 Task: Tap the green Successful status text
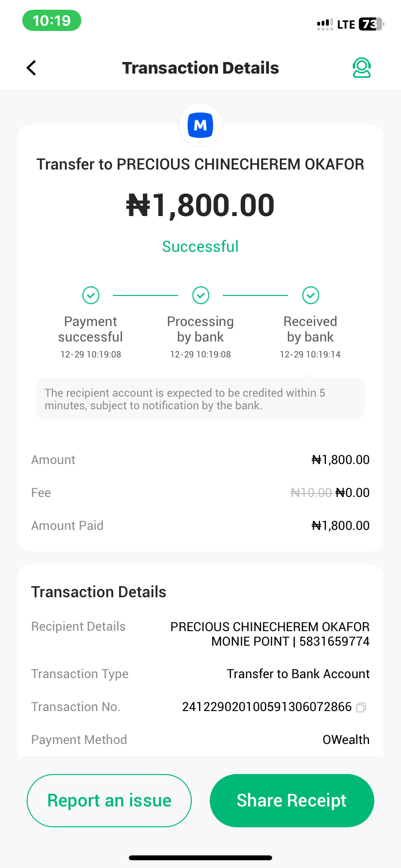pyautogui.click(x=200, y=247)
